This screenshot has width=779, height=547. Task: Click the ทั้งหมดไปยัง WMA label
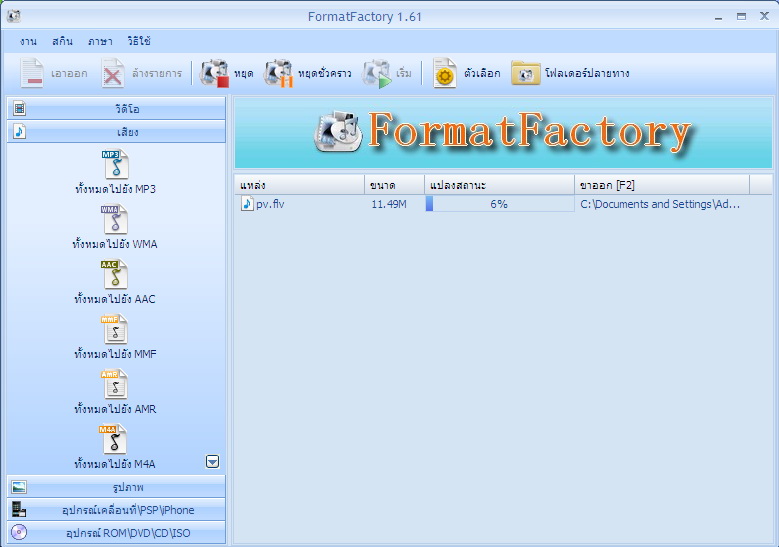pos(115,244)
